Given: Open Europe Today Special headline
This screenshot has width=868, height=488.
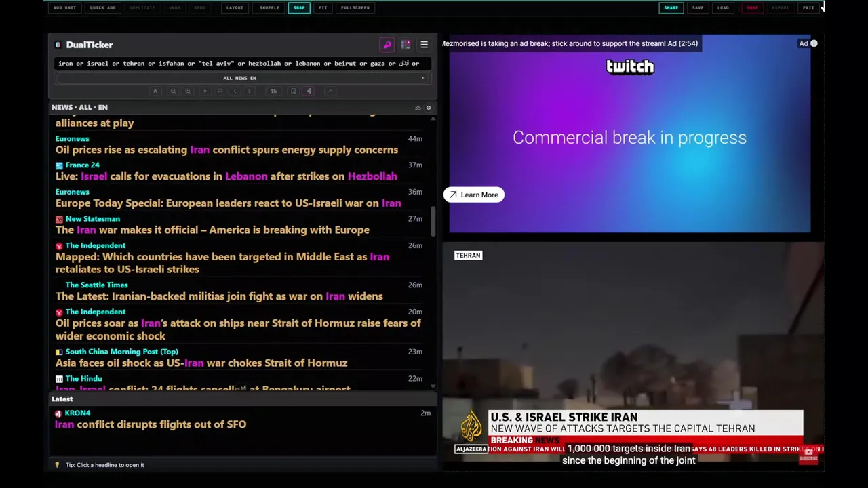Looking at the screenshot, I should click(x=228, y=203).
